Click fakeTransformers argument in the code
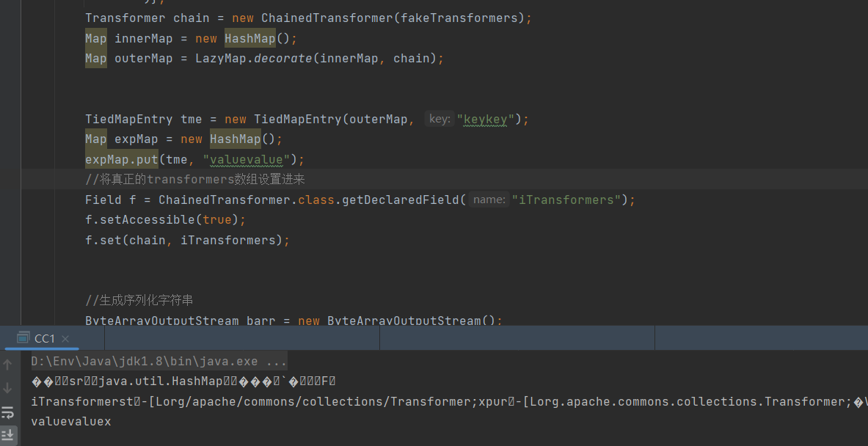Image resolution: width=868 pixels, height=446 pixels. coord(459,18)
